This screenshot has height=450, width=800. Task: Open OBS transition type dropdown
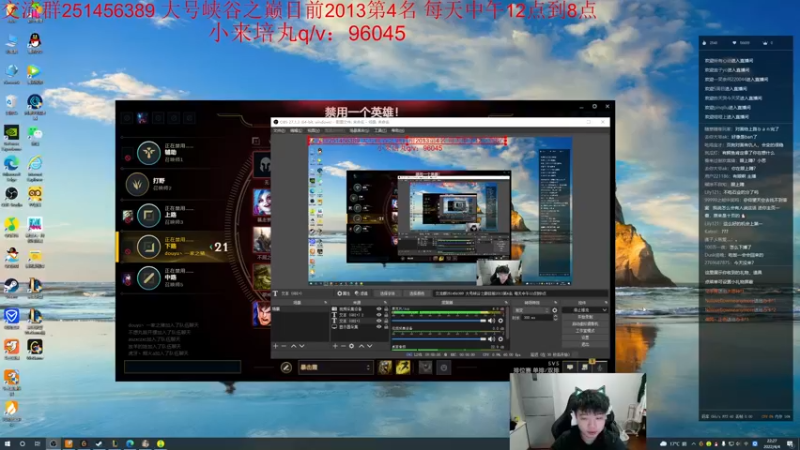(x=532, y=310)
